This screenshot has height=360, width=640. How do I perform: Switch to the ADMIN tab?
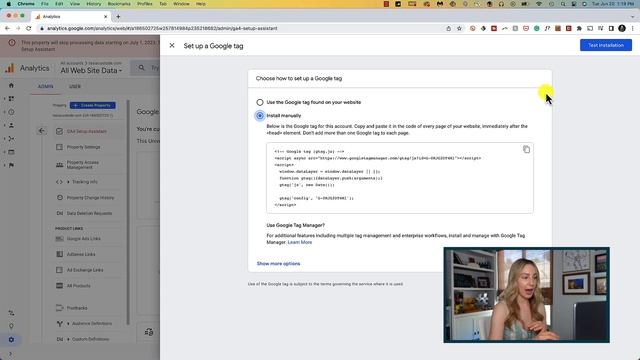coord(45,87)
